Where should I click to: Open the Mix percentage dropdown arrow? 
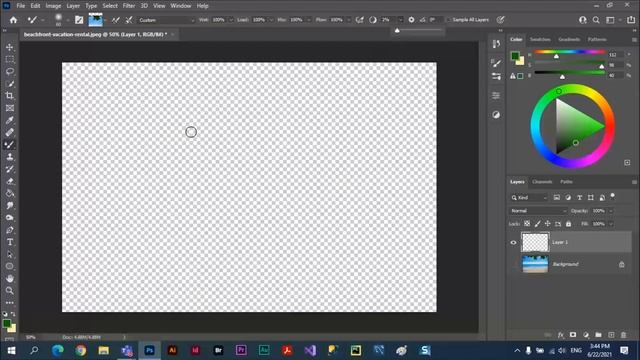pyautogui.click(x=309, y=20)
